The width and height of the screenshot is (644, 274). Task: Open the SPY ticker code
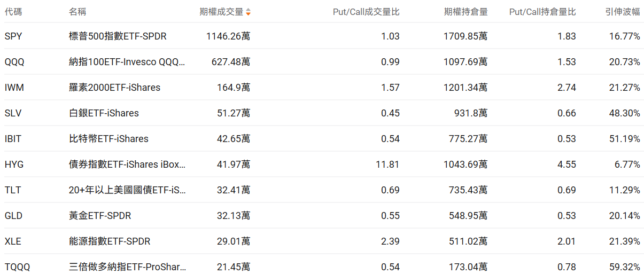click(13, 36)
